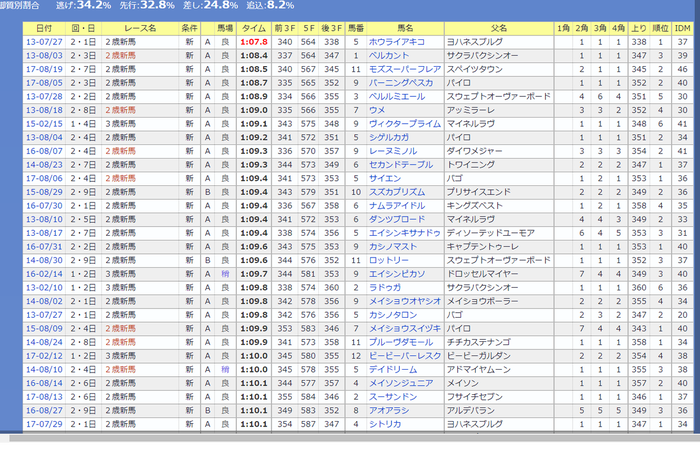
Task: Open horse link ホウライアキコ
Action: [396, 42]
